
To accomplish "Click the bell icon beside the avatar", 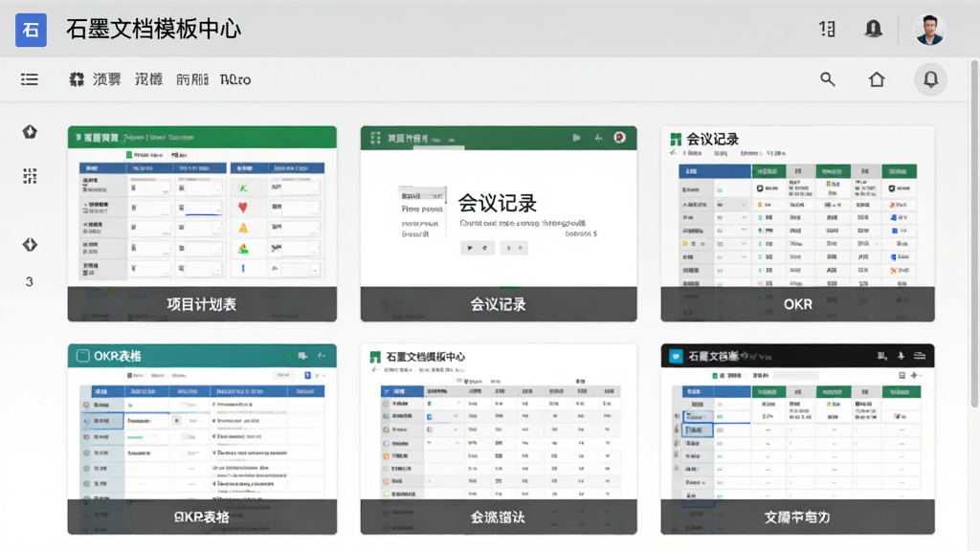I will click(873, 29).
